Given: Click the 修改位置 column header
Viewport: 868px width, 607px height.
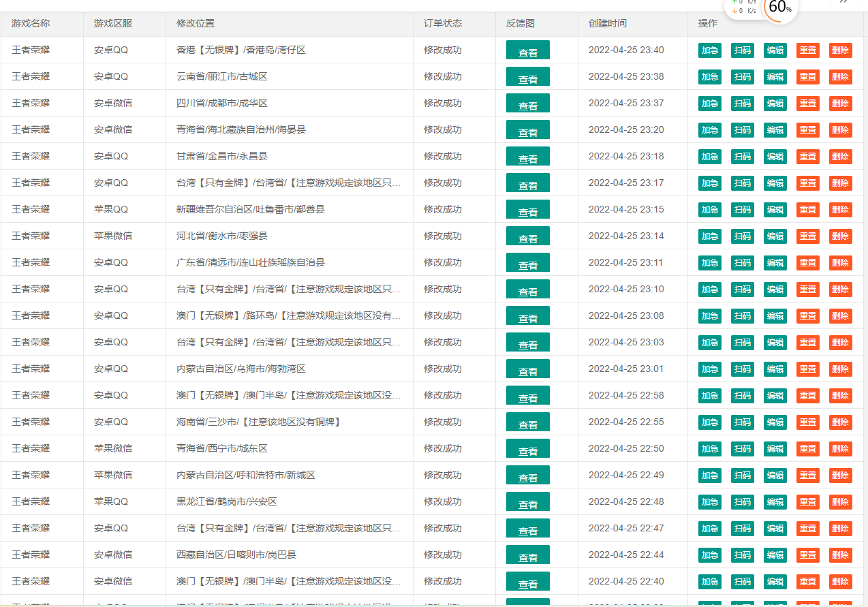Looking at the screenshot, I should coord(196,23).
